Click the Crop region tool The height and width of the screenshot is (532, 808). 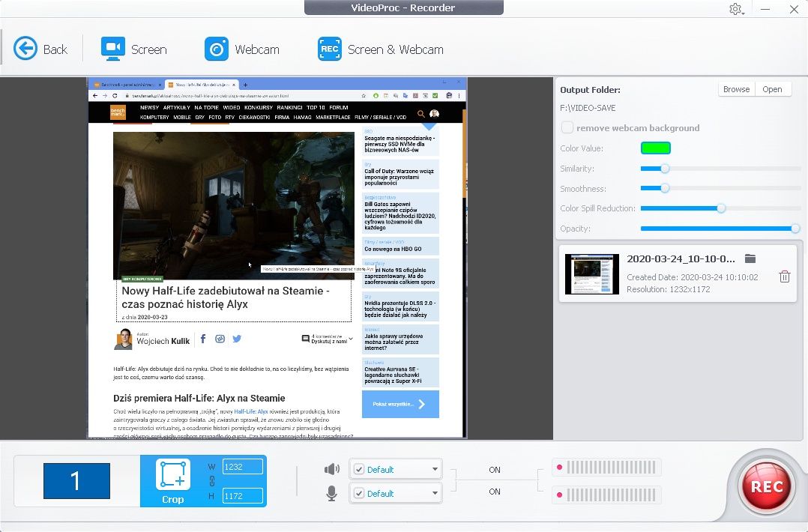[172, 481]
